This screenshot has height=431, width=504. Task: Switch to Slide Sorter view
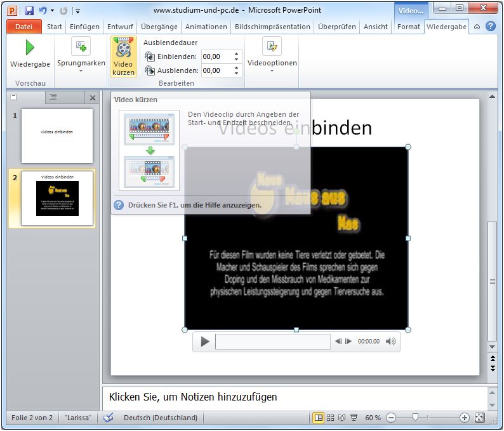point(330,418)
